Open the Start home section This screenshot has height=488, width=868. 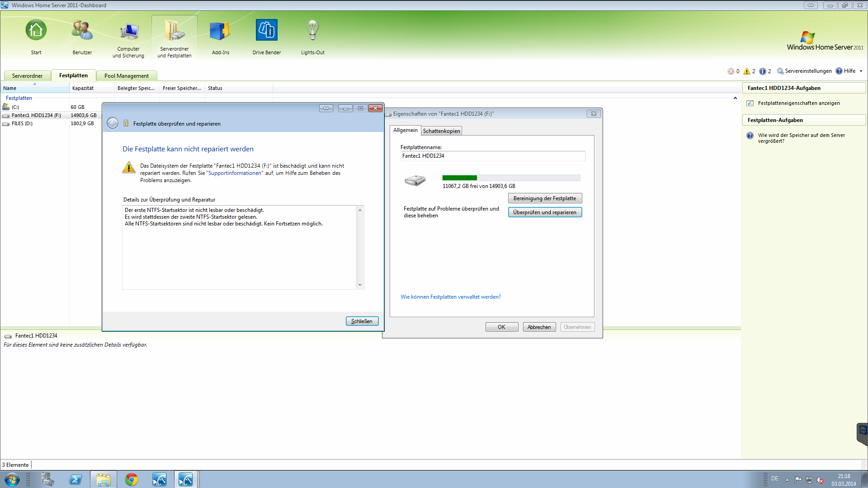tap(36, 37)
